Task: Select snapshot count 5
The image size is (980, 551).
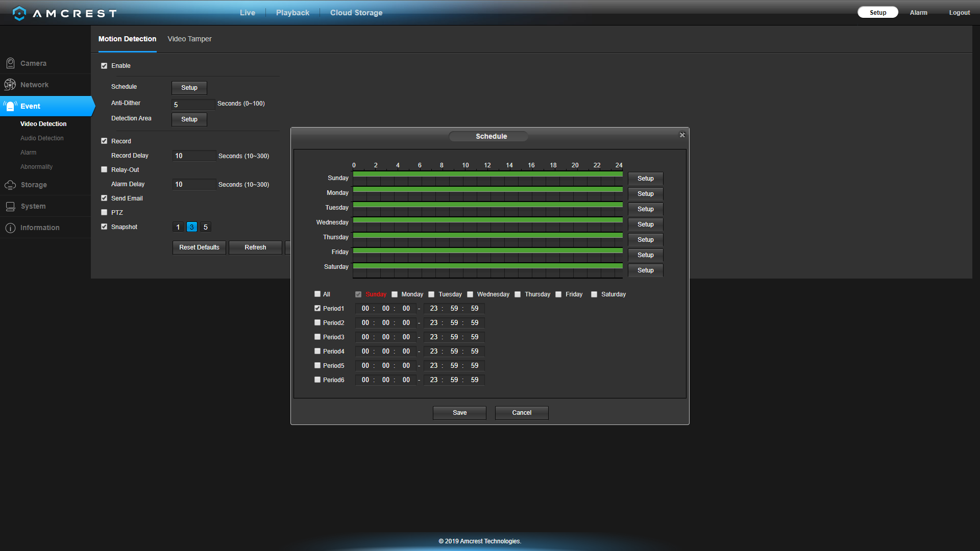Action: pos(206,227)
